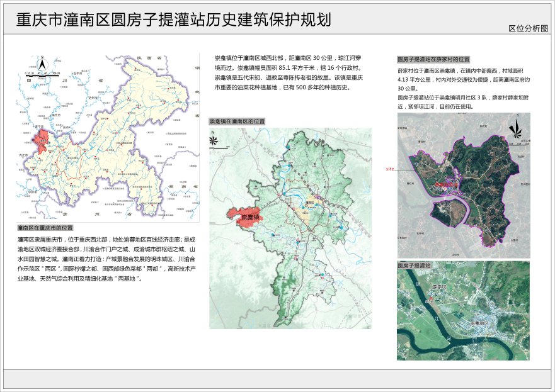Click the red 'site' callout label
Image resolution: width=555 pixels, height=392 pixels.
point(390,169)
